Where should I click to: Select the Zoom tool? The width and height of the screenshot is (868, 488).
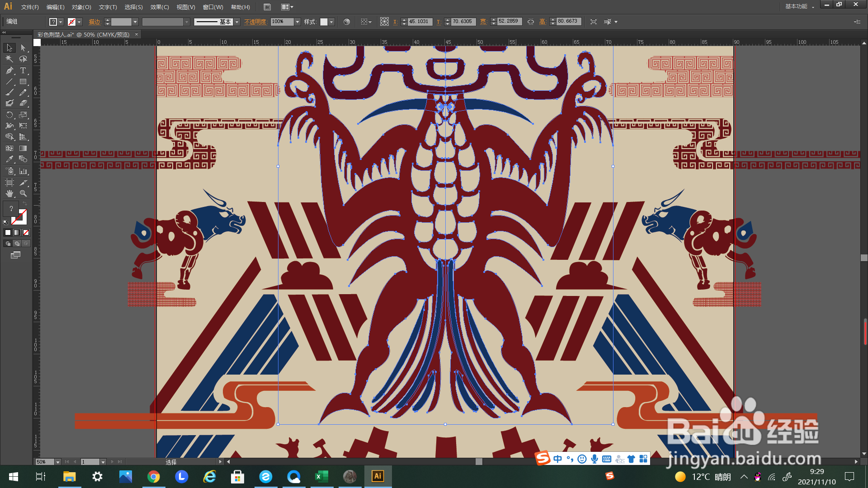pos(23,193)
